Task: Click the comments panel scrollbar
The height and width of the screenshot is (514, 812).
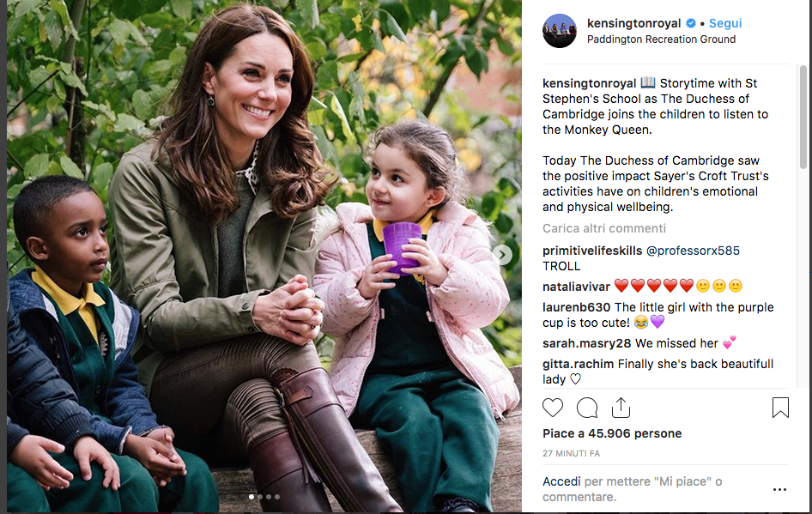Action: point(803,117)
